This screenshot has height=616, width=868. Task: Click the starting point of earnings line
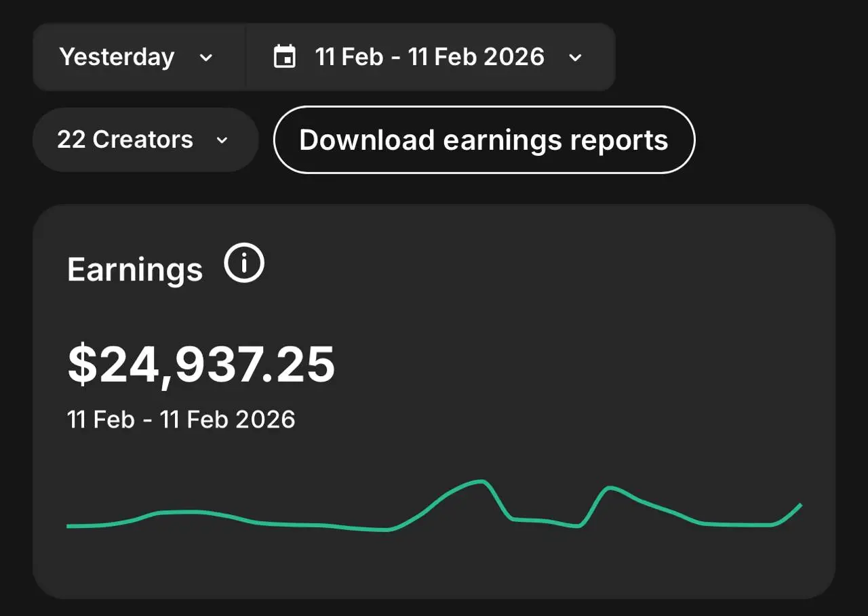click(x=68, y=526)
